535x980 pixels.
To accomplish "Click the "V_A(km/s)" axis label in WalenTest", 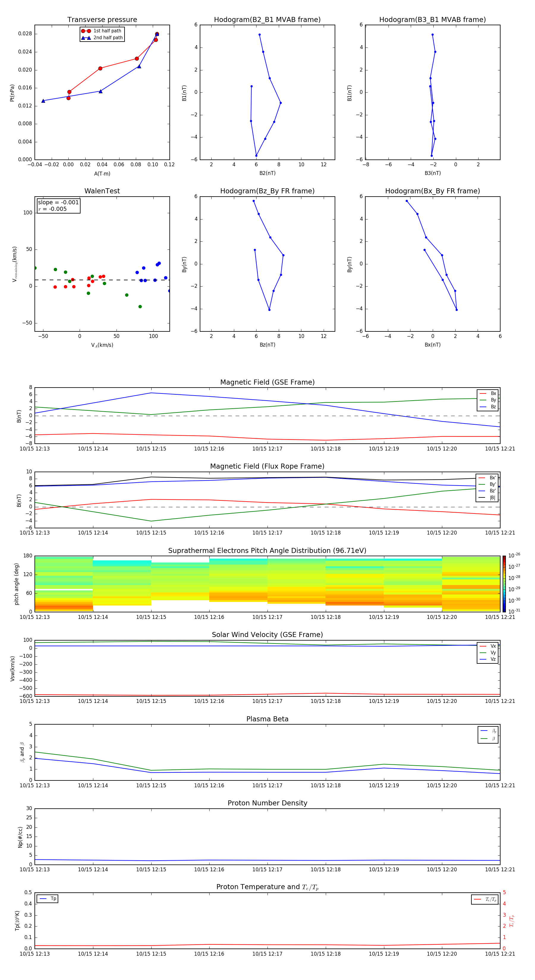I will click(102, 345).
